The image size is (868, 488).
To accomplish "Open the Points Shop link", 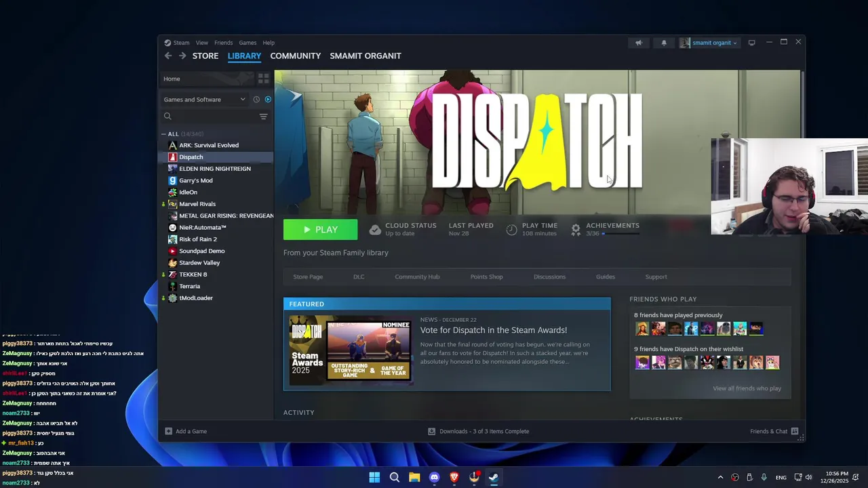I will (x=487, y=277).
